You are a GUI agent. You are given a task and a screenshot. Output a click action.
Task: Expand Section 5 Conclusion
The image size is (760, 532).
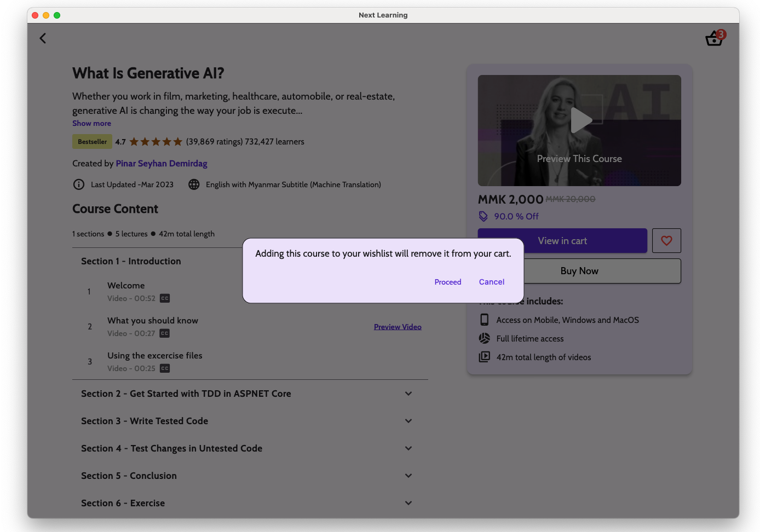click(x=408, y=476)
